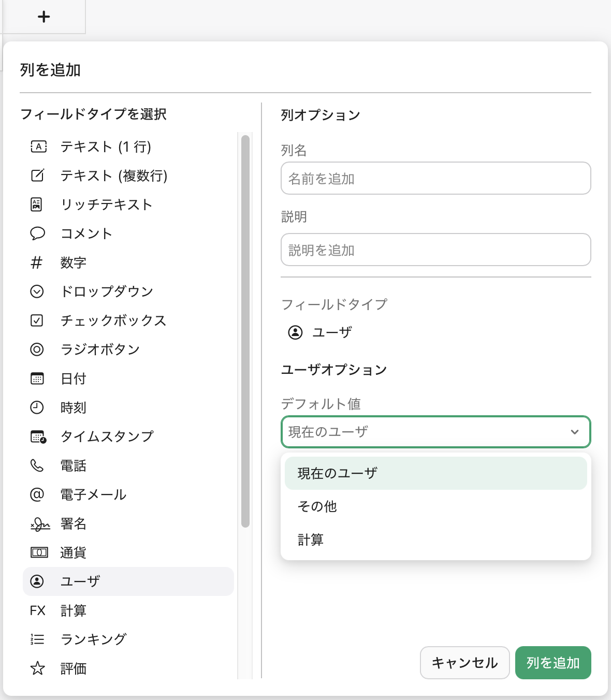Select the タイムスタンプ field type icon
Image resolution: width=611 pixels, height=700 pixels.
[37, 436]
